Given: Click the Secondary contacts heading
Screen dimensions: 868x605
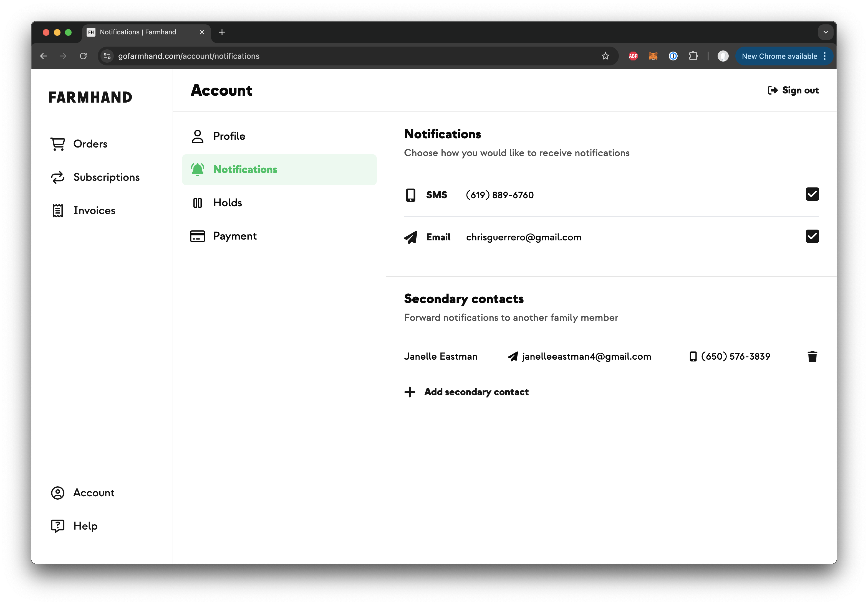Looking at the screenshot, I should 464,299.
